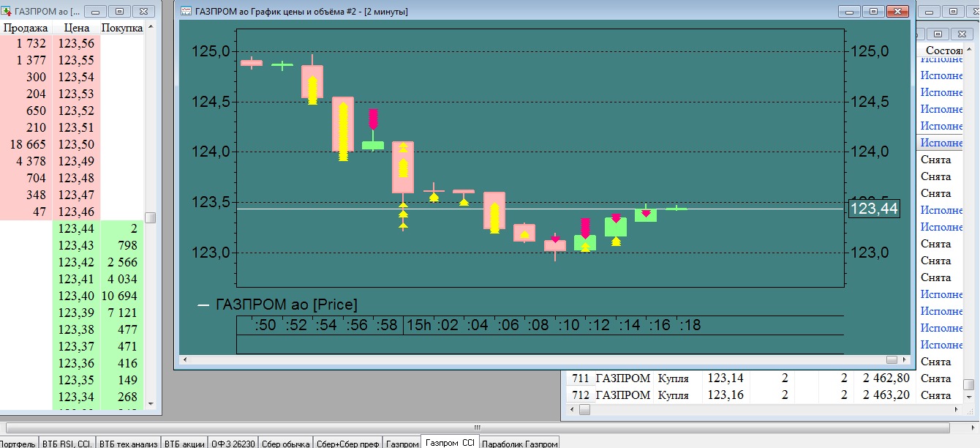Click ГАЗПРОМ in order row 712
Screen dimensions: 980x448
click(622, 395)
